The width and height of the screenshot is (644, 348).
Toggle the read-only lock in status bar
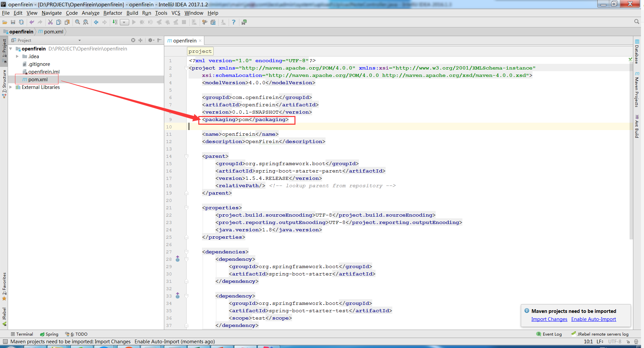(x=628, y=342)
